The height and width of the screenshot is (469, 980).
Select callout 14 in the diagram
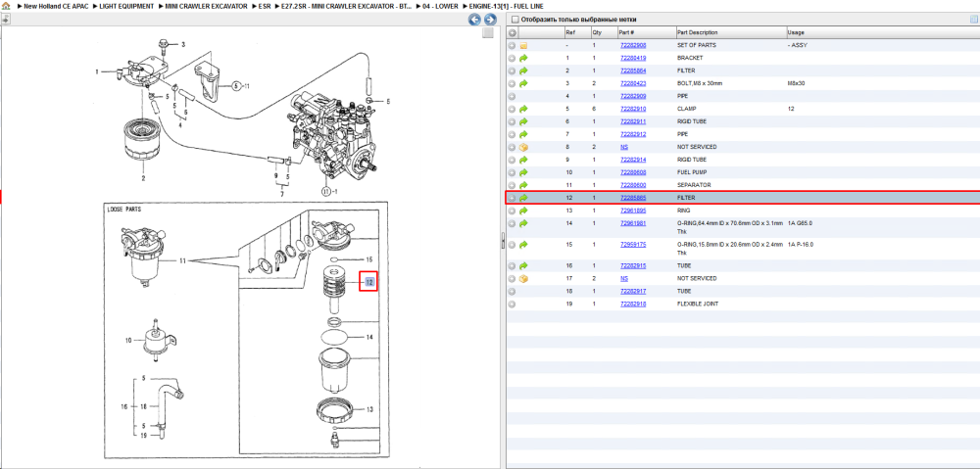click(x=369, y=337)
